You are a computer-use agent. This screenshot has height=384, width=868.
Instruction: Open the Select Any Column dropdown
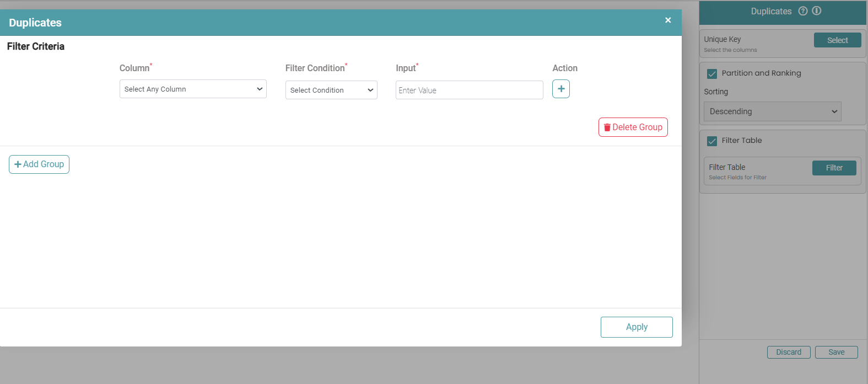coord(193,89)
